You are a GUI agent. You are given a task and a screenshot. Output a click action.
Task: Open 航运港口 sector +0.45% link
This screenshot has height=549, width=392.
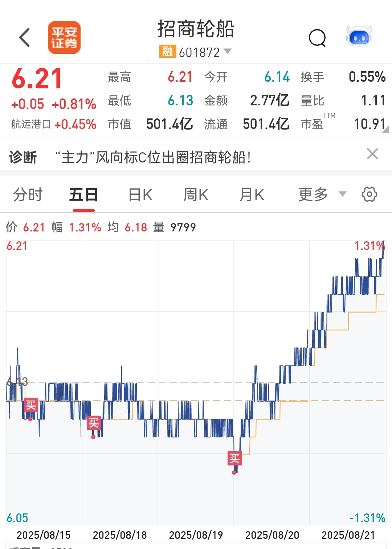point(54,124)
